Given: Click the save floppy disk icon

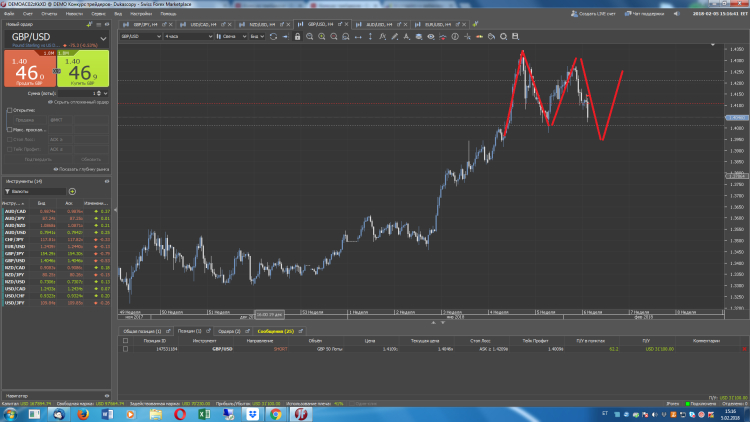Looking at the screenshot, I should (x=515, y=36).
